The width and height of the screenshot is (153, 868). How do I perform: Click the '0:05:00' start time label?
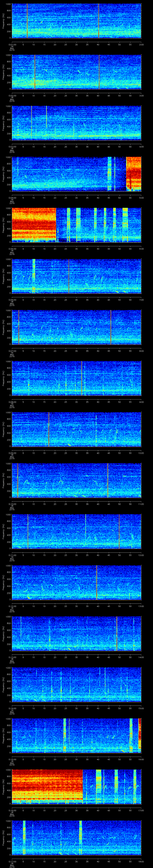coord(12,249)
